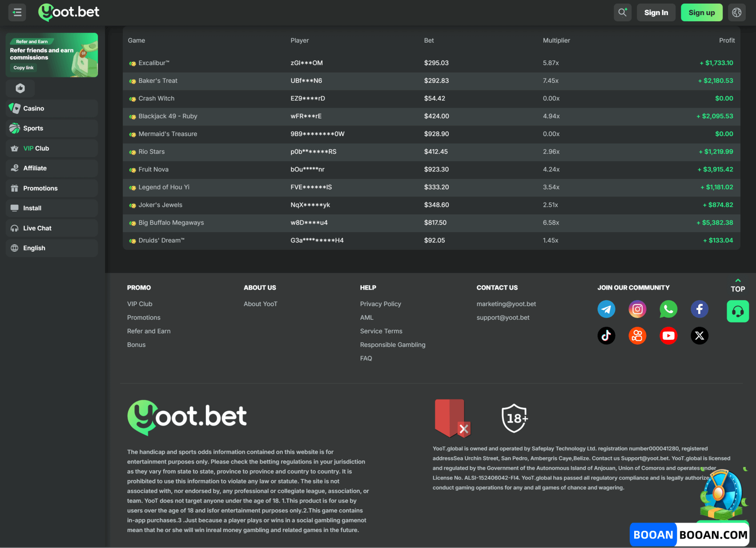The width and height of the screenshot is (756, 548).
Task: Open the footer VIP Club link
Action: click(x=140, y=304)
